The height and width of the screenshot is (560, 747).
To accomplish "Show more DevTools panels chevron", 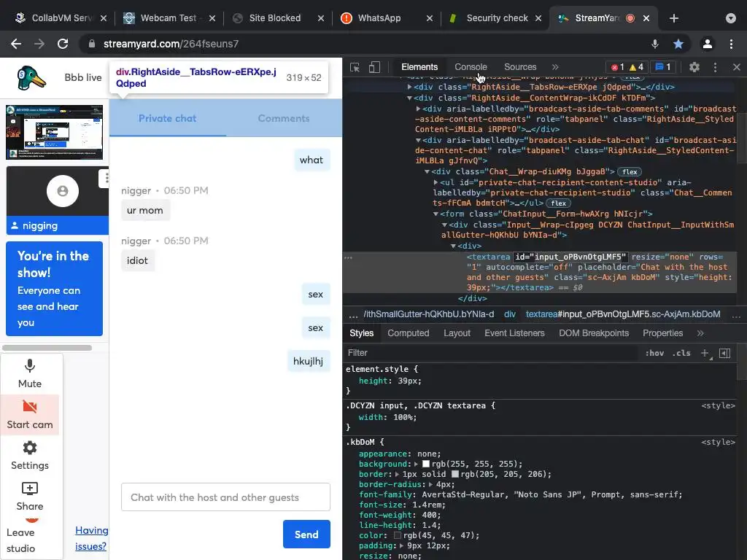I will pyautogui.click(x=555, y=67).
